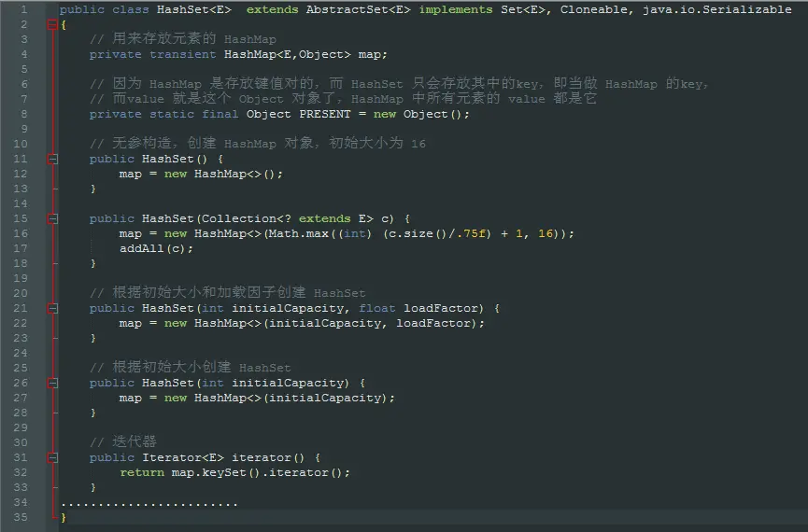The height and width of the screenshot is (532, 808).
Task: Click the 'transient' keyword on line 4
Action: coord(183,54)
